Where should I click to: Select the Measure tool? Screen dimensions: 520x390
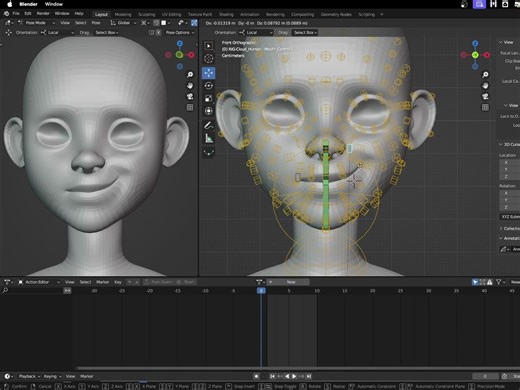pos(209,138)
